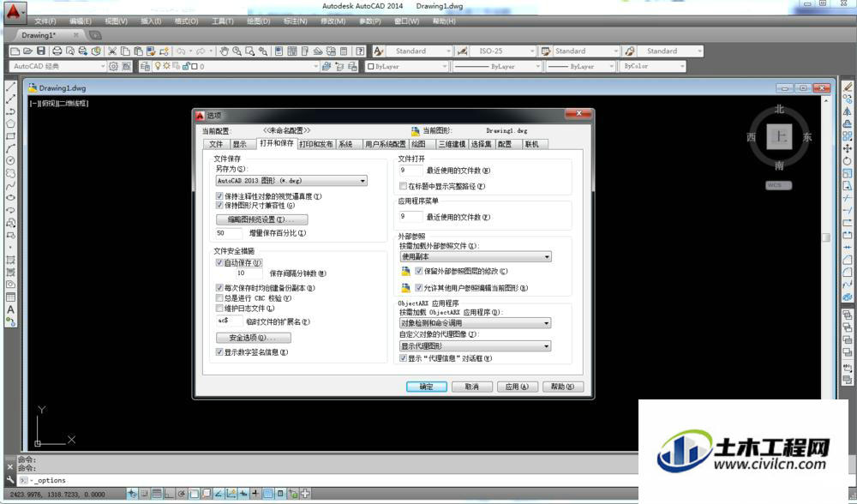
Task: Close the command line with X icon
Action: (9, 467)
